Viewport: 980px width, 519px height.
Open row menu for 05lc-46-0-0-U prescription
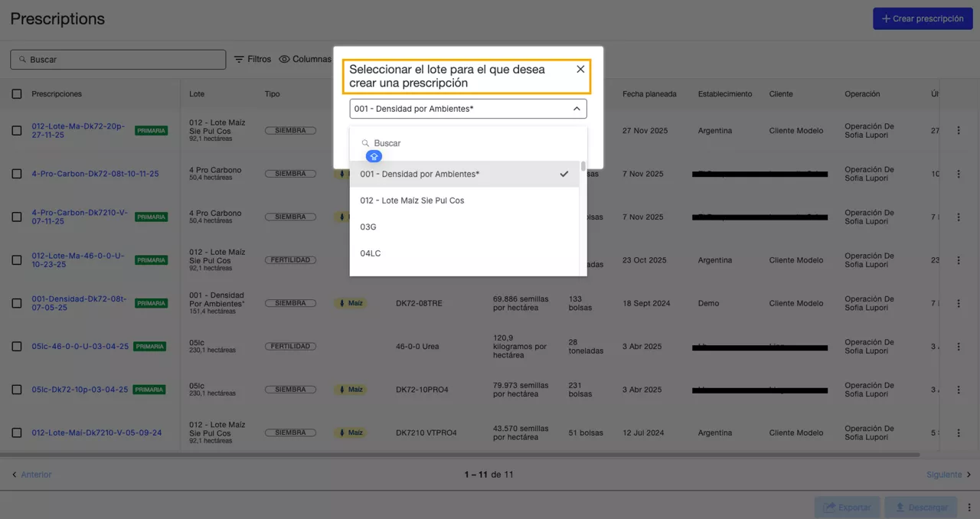[x=959, y=347]
